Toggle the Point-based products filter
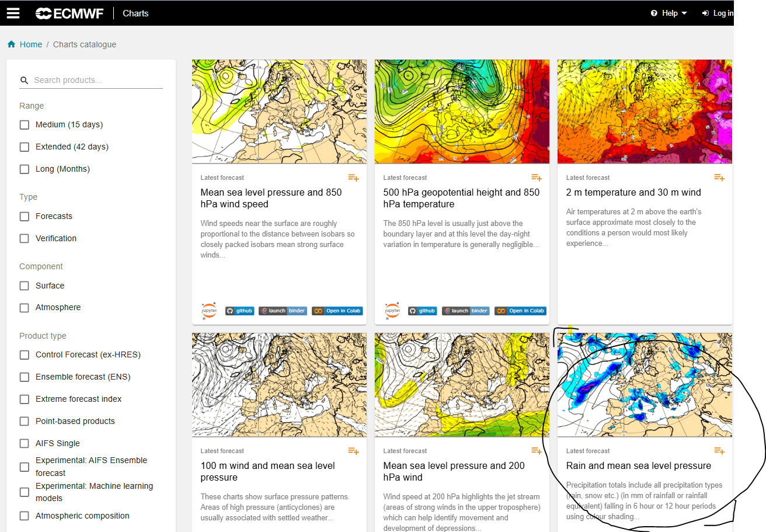Viewport: 766px width, 532px height. pos(25,422)
